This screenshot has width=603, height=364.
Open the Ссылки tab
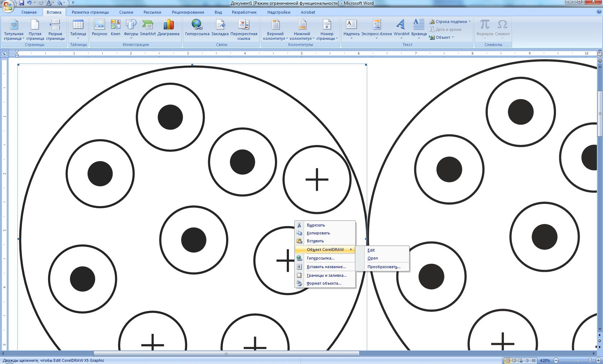pos(126,12)
